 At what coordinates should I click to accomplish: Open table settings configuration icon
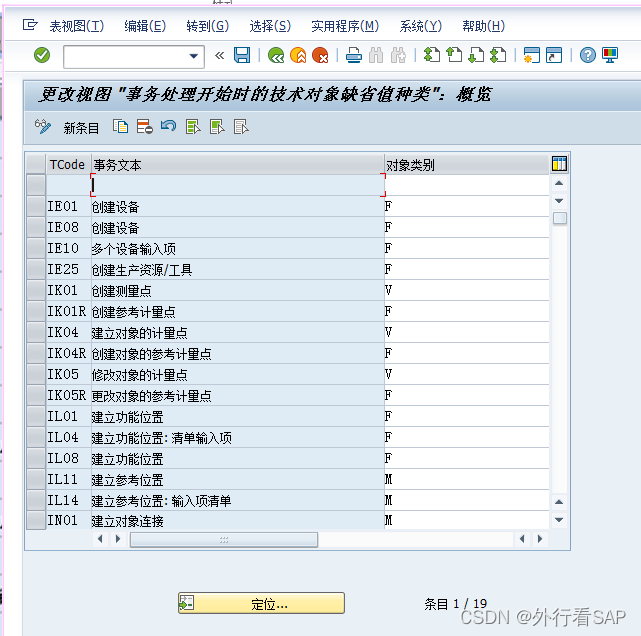559,163
